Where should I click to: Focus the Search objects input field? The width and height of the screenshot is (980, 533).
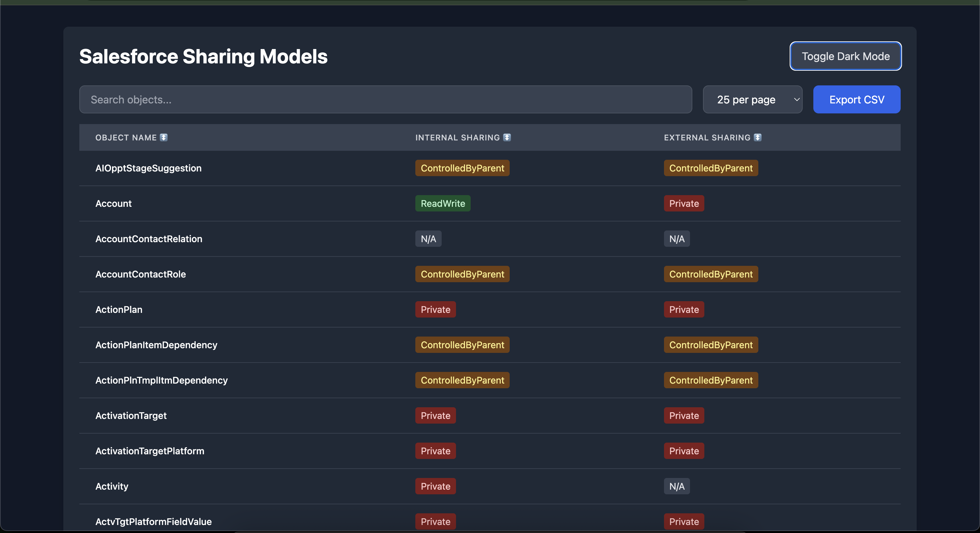point(385,100)
